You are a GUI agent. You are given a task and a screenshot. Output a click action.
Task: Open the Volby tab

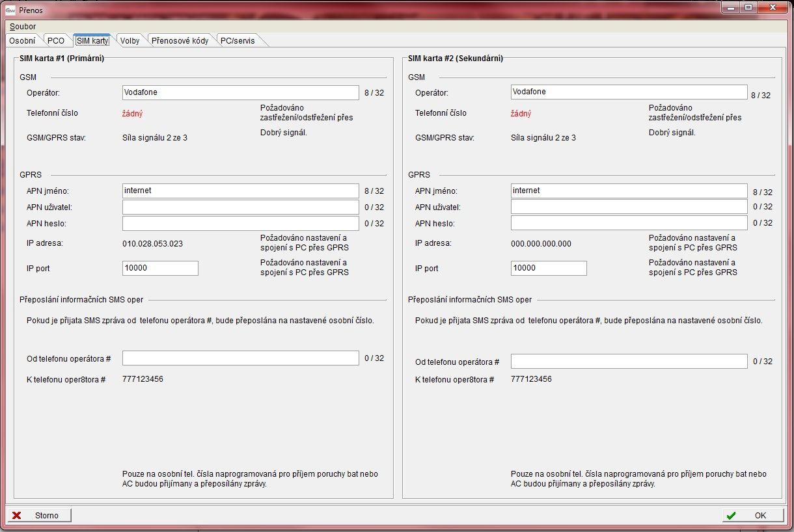coord(130,40)
